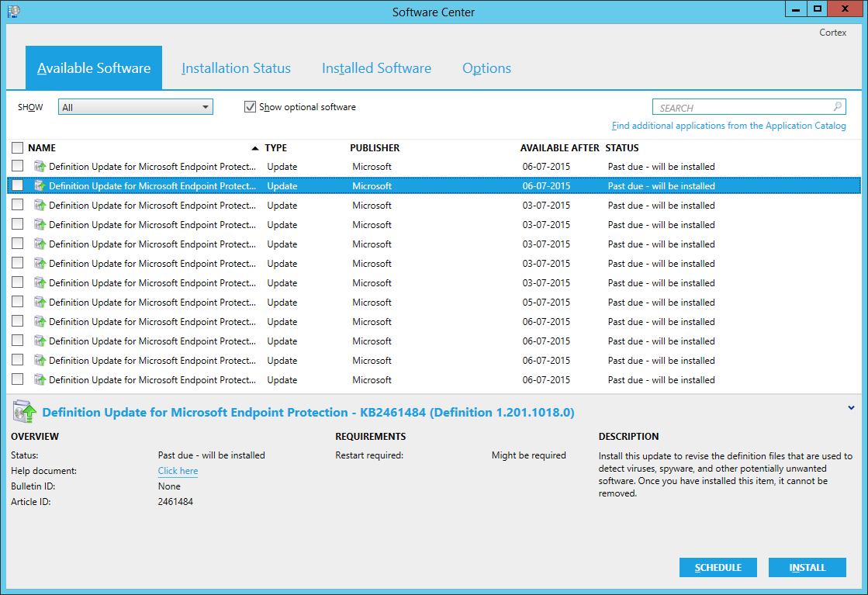Open the Click here help document link
868x595 pixels.
point(178,470)
